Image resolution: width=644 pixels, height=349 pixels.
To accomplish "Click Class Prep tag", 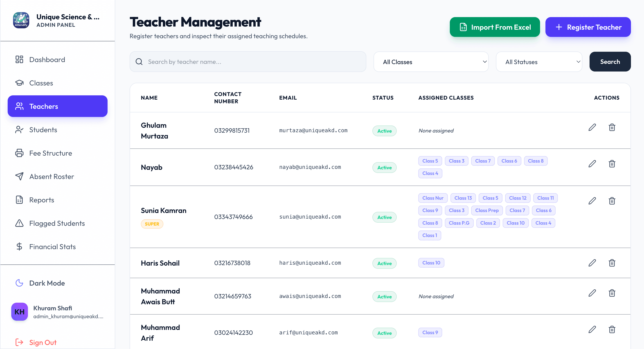I will (487, 210).
